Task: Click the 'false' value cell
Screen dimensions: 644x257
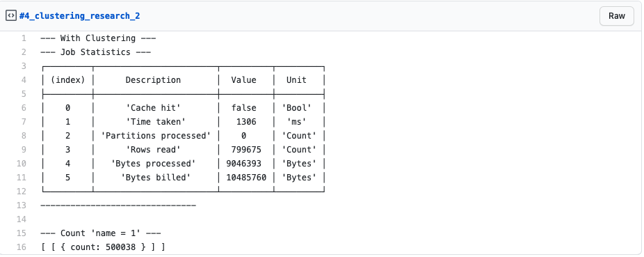Action: [243, 108]
